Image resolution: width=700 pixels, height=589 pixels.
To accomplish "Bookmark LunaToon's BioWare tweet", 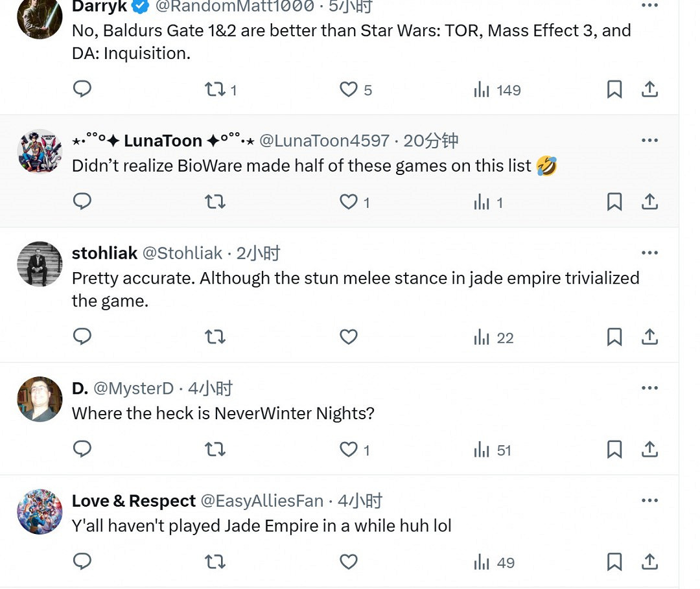I will point(614,202).
